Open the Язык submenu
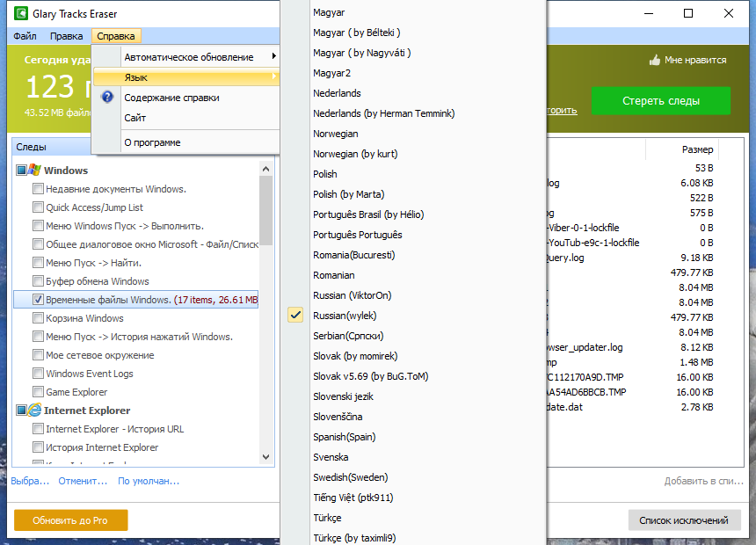The width and height of the screenshot is (756, 545). [x=186, y=77]
